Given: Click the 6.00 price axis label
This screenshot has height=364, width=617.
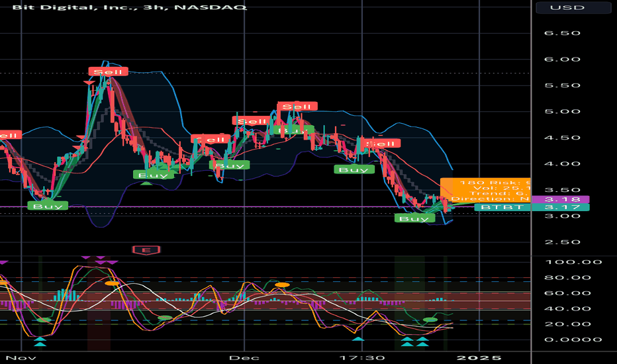Looking at the screenshot, I should 562,60.
